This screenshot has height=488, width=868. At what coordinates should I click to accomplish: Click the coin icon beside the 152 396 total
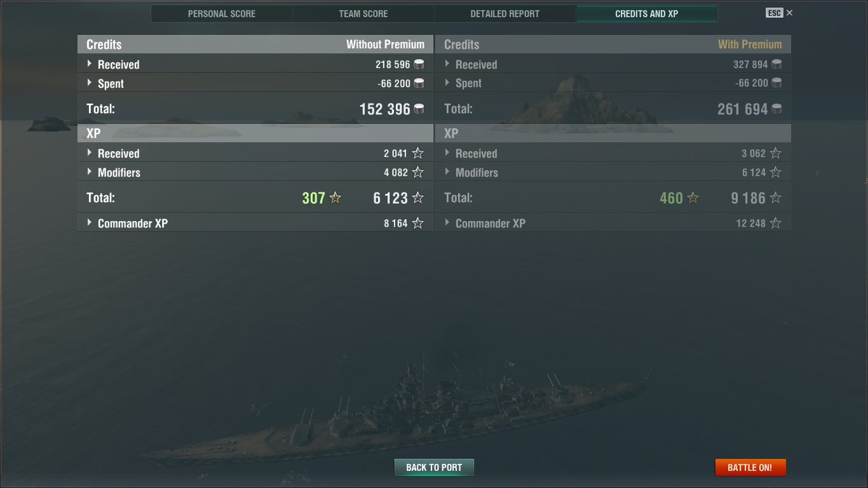[419, 109]
